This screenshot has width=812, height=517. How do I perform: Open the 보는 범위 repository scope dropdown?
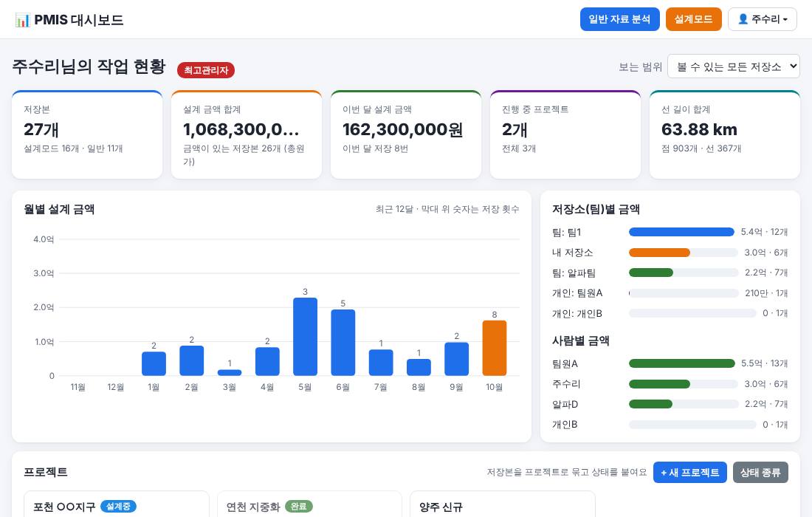733,66
